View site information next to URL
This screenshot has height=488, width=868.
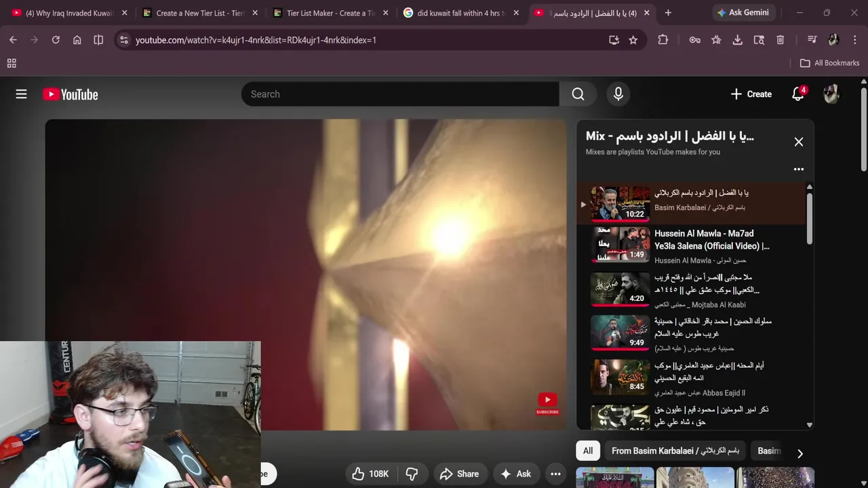(123, 40)
